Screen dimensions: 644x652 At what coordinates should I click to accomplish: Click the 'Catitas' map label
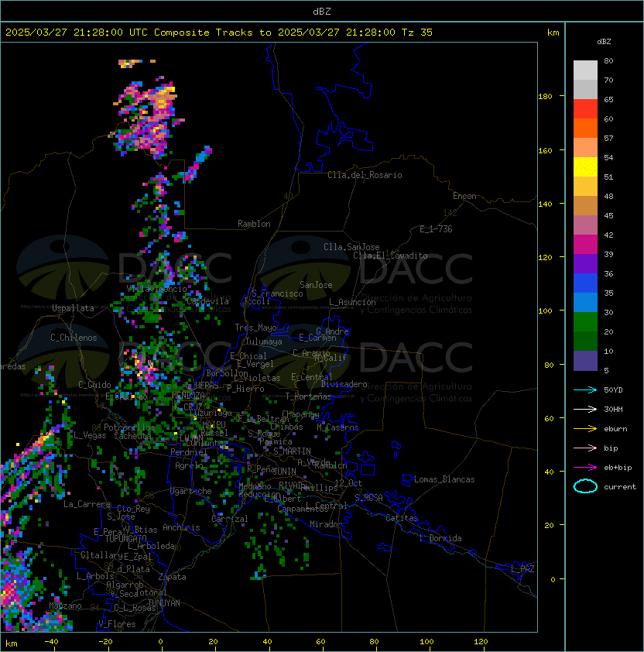402,519
